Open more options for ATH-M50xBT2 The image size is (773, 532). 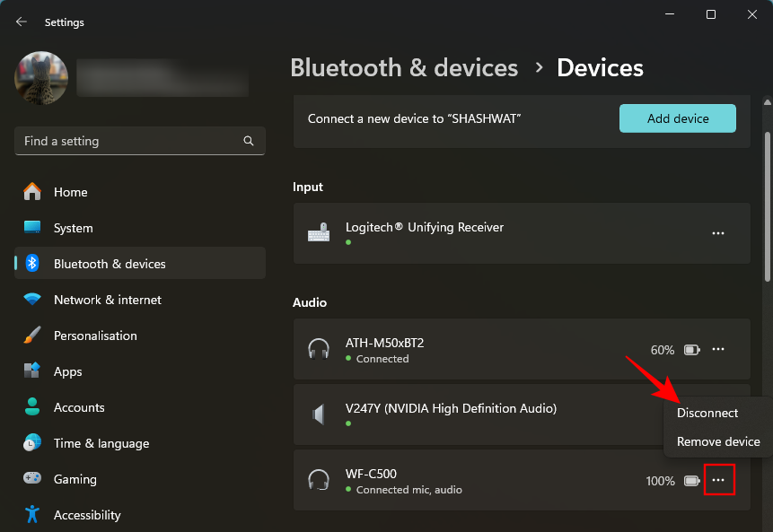coord(718,349)
